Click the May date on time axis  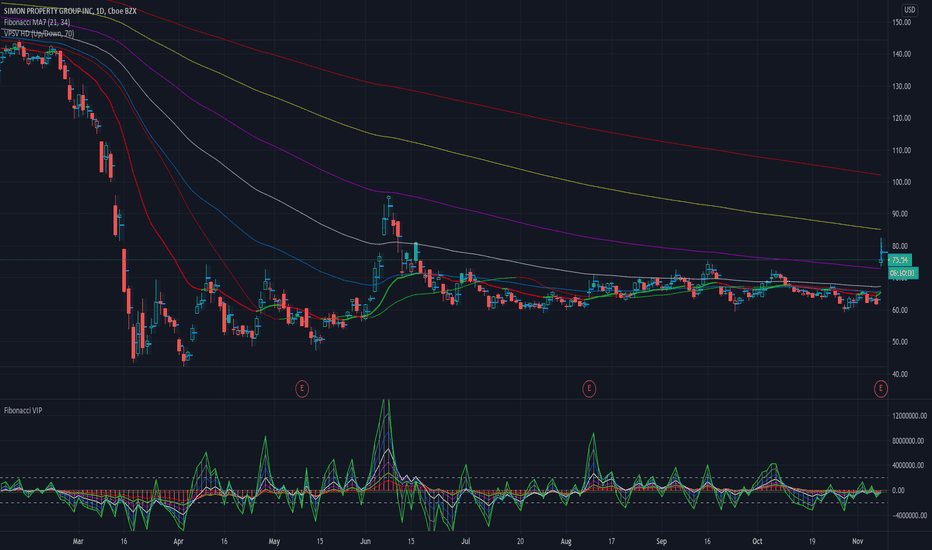(x=274, y=542)
